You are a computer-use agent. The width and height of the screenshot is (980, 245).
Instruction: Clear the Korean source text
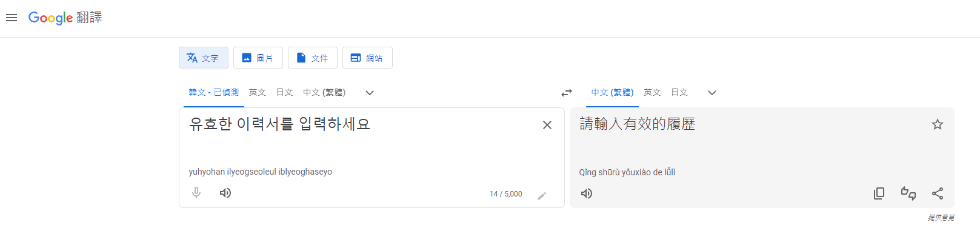(x=547, y=125)
